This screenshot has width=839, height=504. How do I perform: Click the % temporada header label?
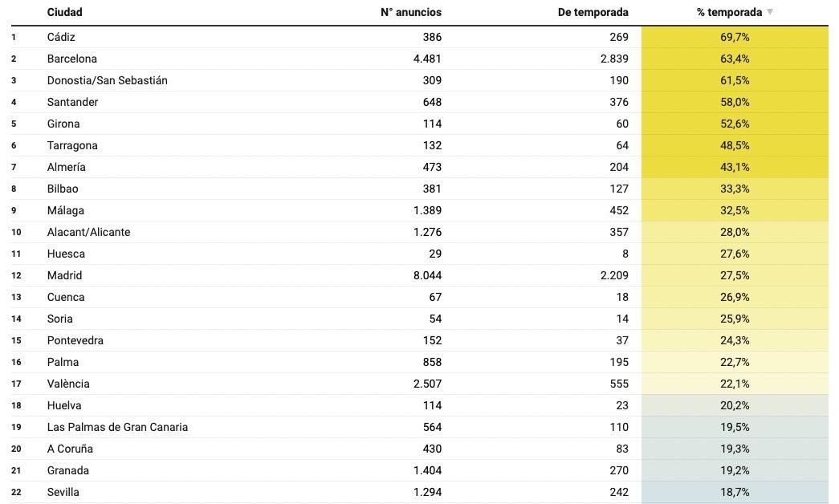click(729, 12)
